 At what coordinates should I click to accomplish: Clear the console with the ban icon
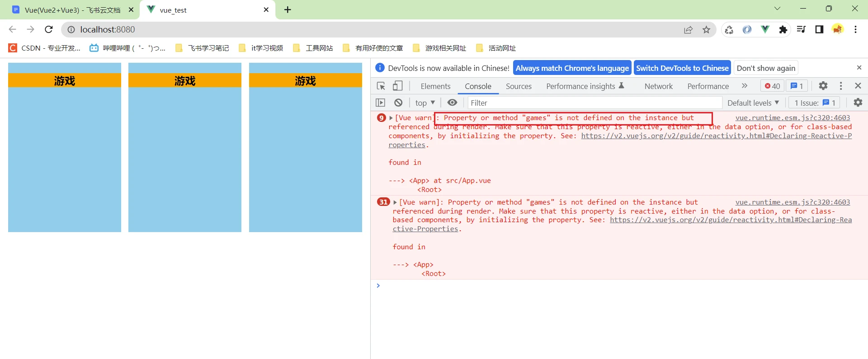click(398, 103)
